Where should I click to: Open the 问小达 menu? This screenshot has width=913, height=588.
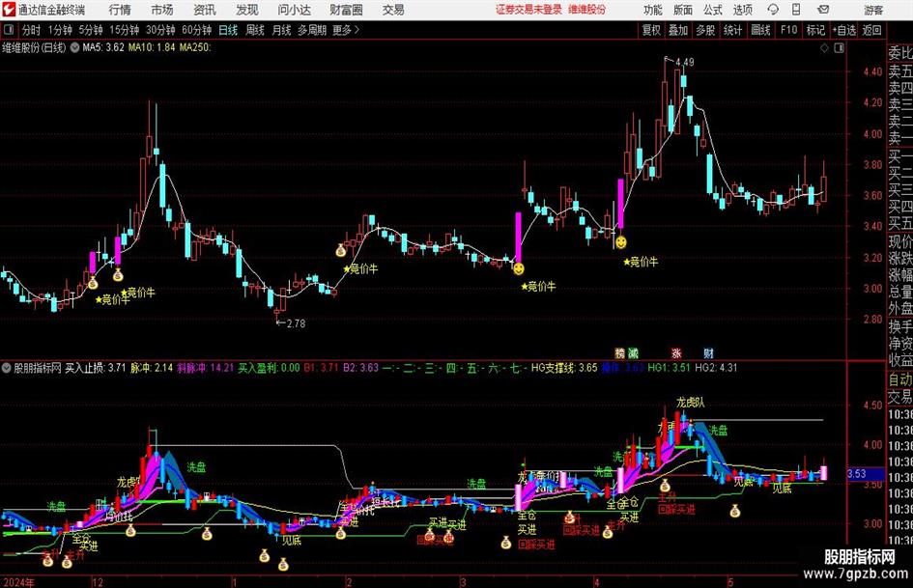pos(294,10)
